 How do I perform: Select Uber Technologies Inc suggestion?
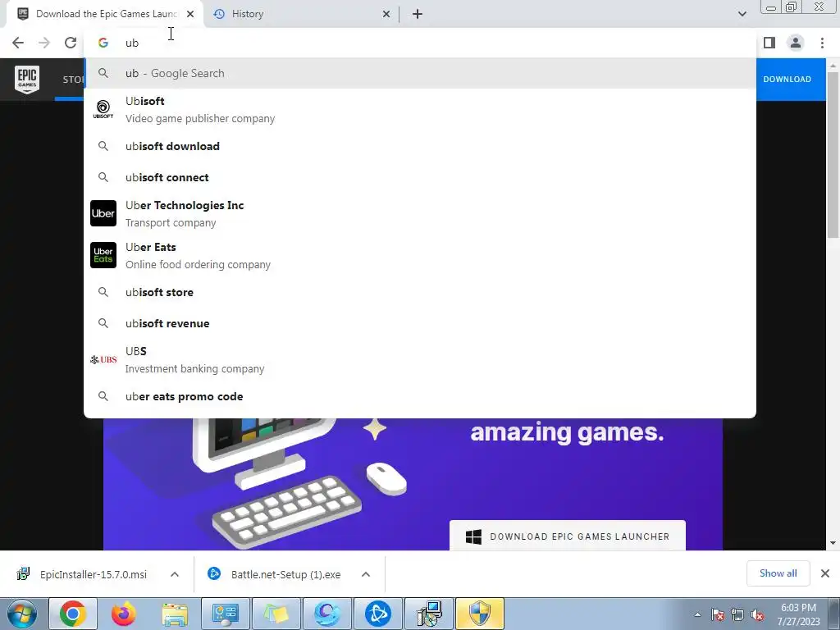(x=420, y=213)
